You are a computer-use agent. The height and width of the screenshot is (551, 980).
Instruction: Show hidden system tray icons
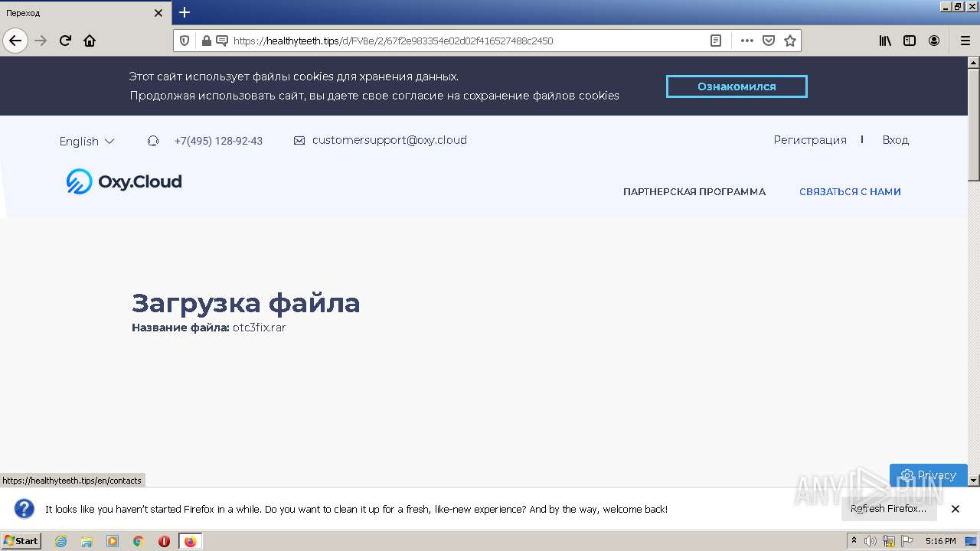854,541
